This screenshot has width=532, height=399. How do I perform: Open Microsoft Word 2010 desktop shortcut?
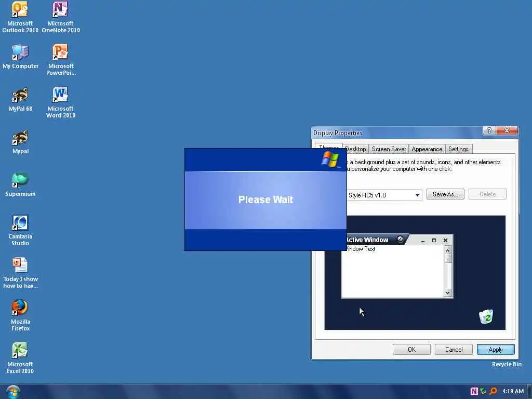[x=61, y=102]
